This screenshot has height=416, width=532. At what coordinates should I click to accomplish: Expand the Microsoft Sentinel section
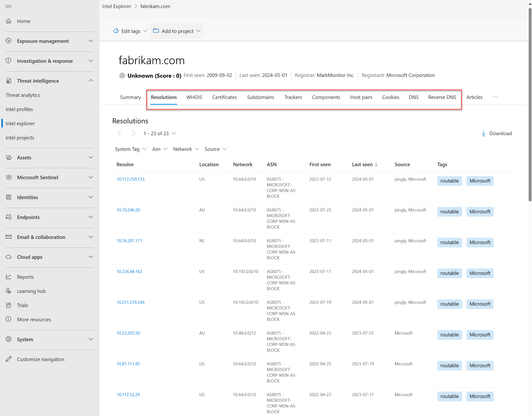point(91,177)
